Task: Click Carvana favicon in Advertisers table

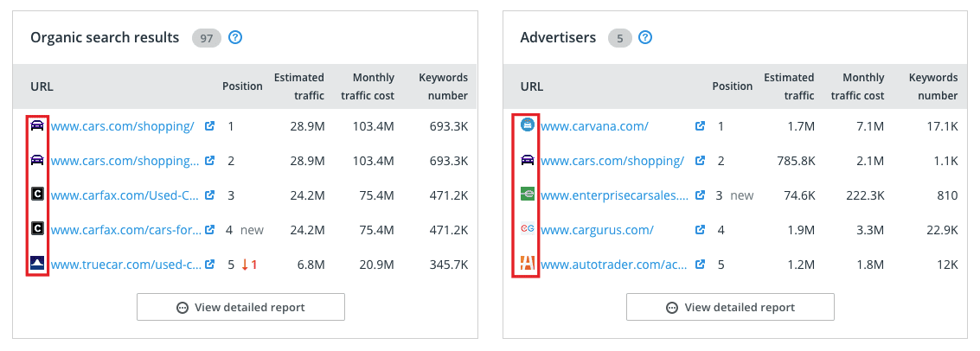Action: tap(528, 125)
